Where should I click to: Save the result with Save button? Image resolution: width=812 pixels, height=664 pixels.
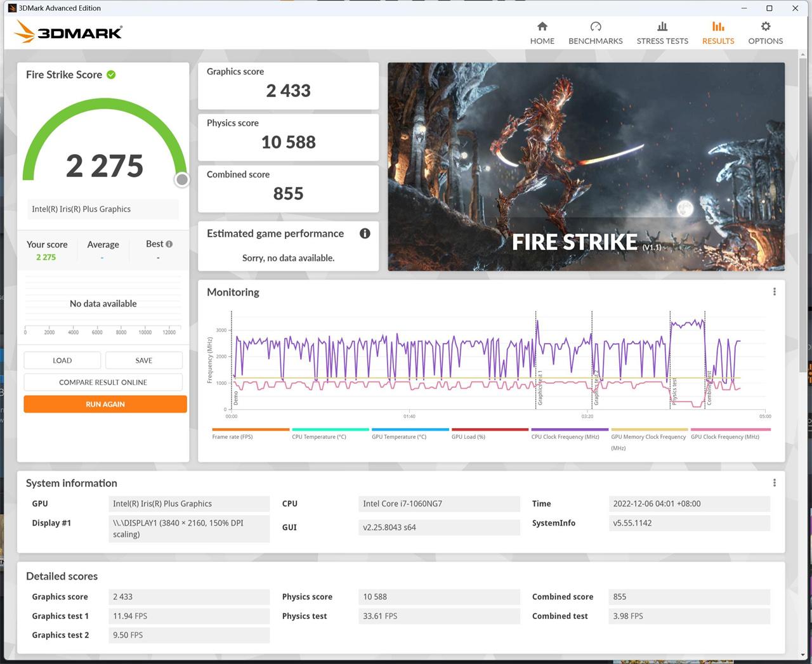pyautogui.click(x=144, y=360)
